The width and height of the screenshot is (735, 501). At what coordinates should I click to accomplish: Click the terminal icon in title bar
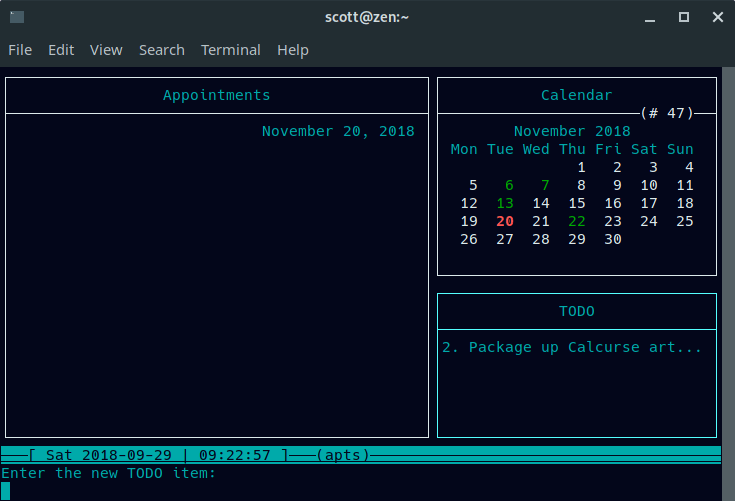pos(17,17)
